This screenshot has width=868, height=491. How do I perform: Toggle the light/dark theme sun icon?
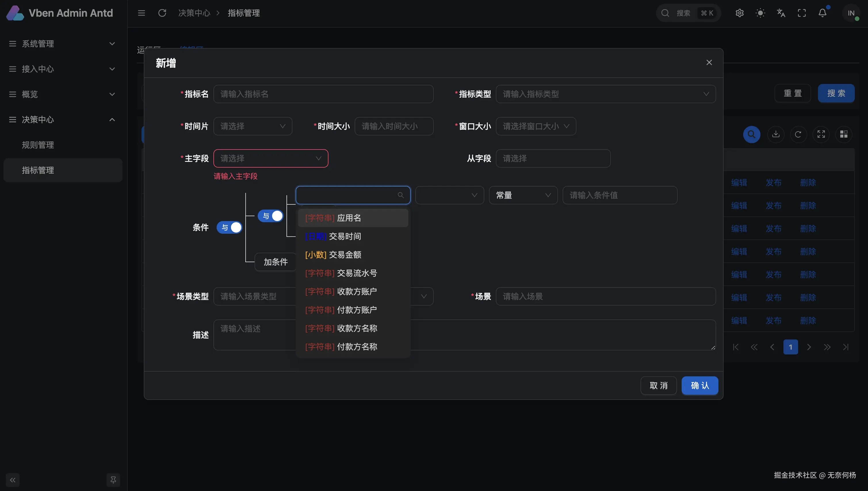point(760,13)
